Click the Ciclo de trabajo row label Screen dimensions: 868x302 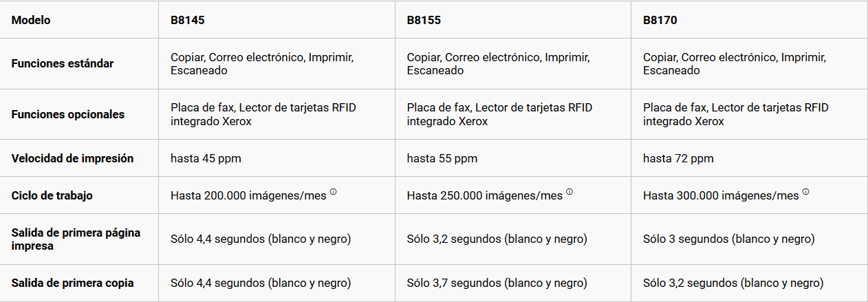tap(52, 195)
